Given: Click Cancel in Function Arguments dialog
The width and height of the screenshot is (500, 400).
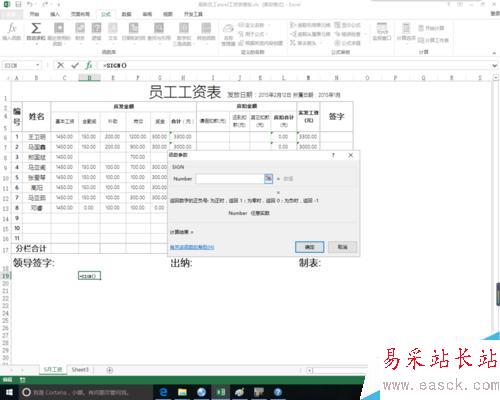Looking at the screenshot, I should tap(342, 247).
